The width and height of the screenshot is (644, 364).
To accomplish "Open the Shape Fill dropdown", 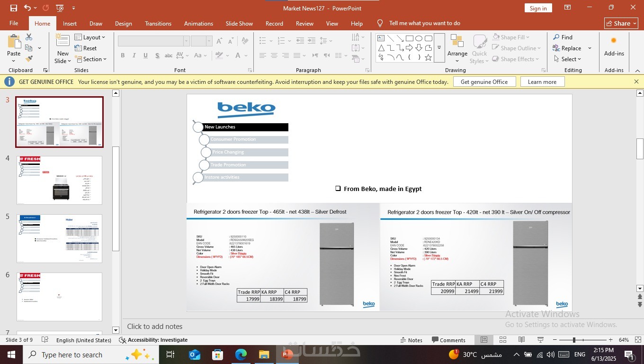I will (511, 37).
